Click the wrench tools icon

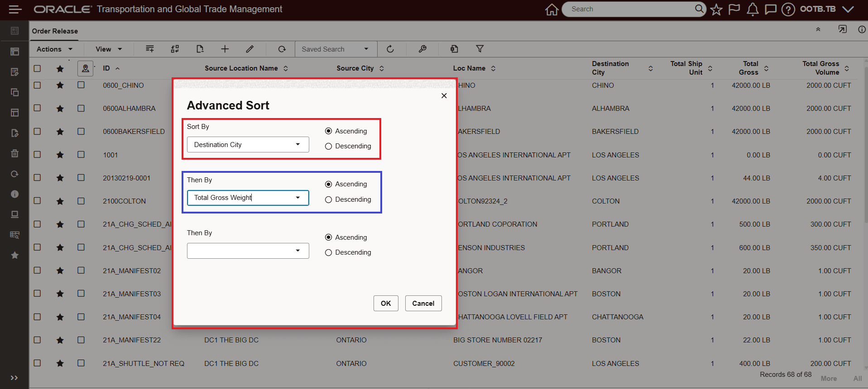point(422,49)
